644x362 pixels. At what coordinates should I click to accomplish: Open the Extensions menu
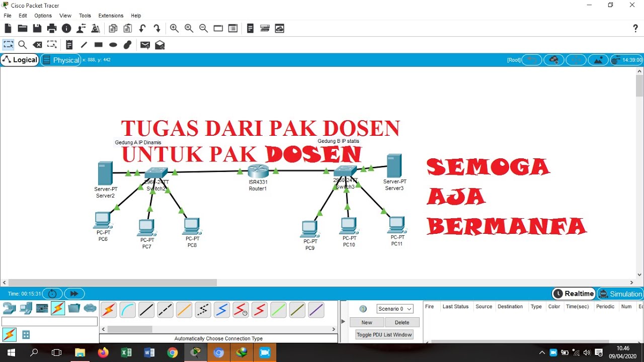[x=111, y=16]
